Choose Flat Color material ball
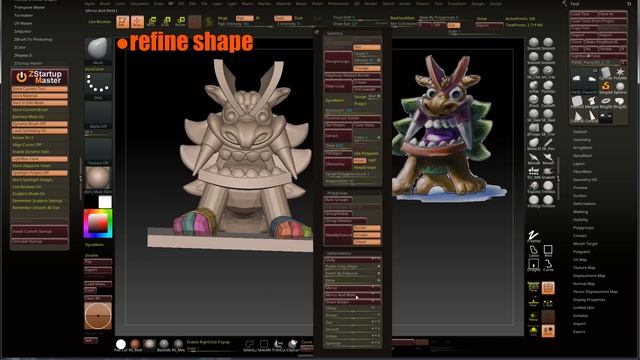The image size is (640, 360). (121, 344)
